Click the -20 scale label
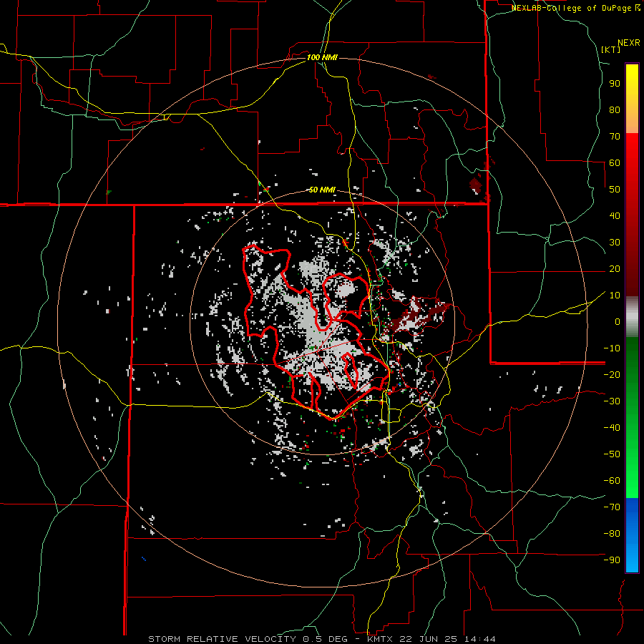This screenshot has width=644, height=644. click(x=612, y=374)
